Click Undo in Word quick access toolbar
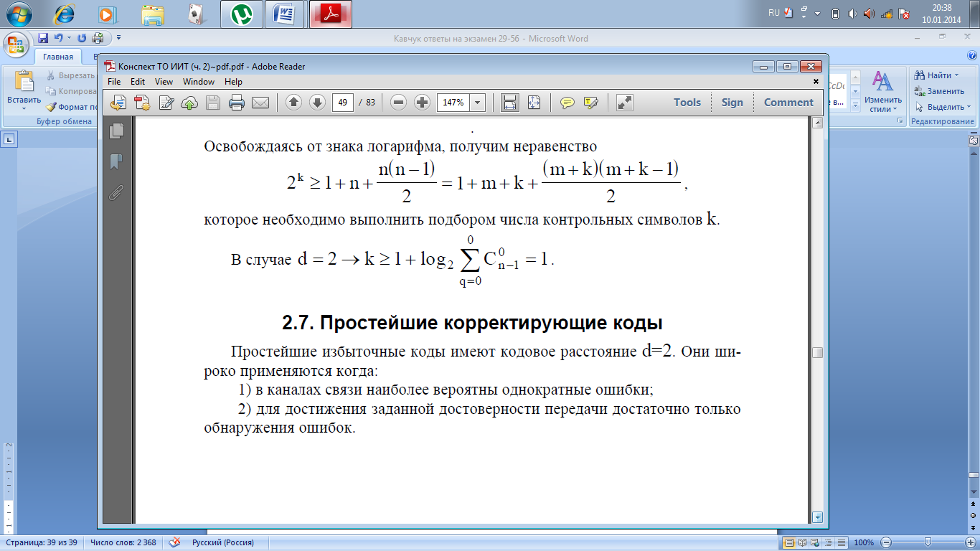980x551 pixels. click(58, 38)
